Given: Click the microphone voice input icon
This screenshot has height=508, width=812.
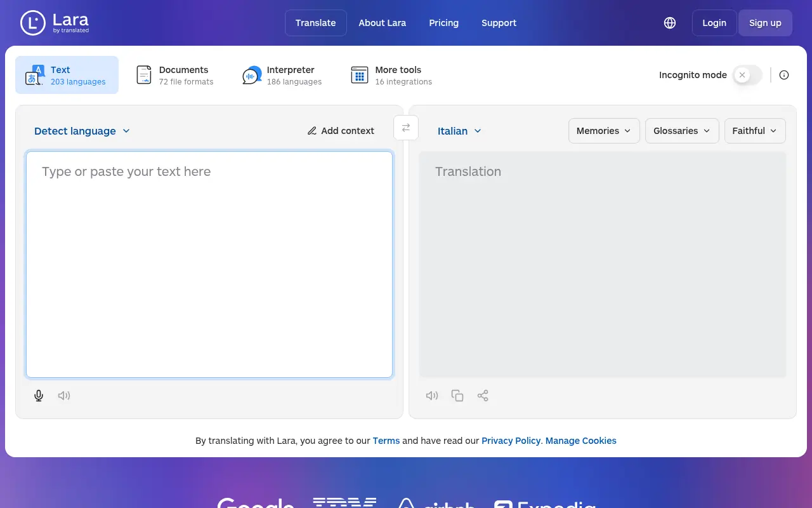Looking at the screenshot, I should (x=39, y=396).
